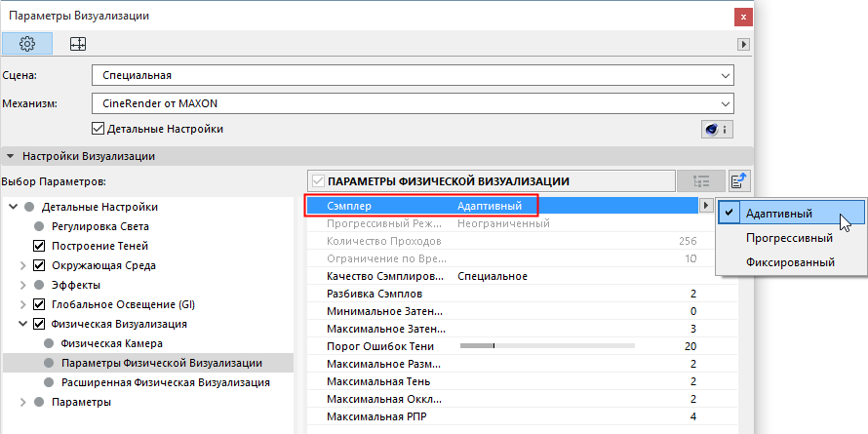Viewport: 868px width, 434px height.
Task: Choose Адаптивный from the popup menu
Action: (x=792, y=214)
